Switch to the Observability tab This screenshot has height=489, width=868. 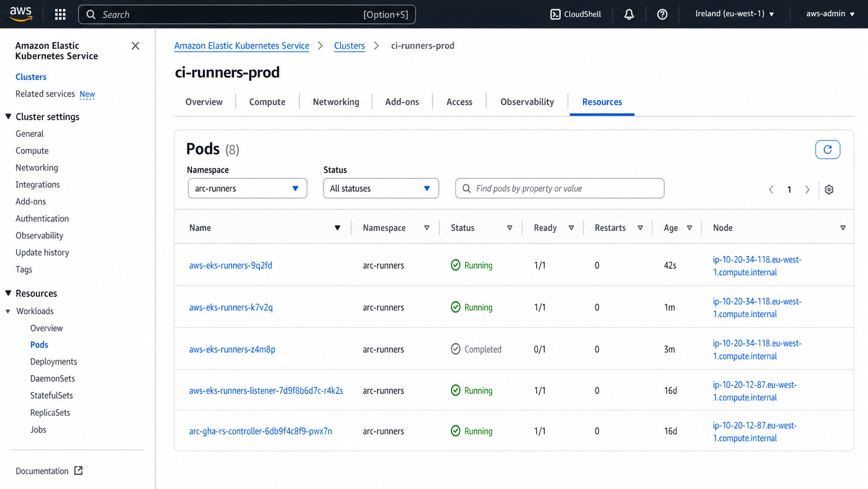click(x=527, y=102)
